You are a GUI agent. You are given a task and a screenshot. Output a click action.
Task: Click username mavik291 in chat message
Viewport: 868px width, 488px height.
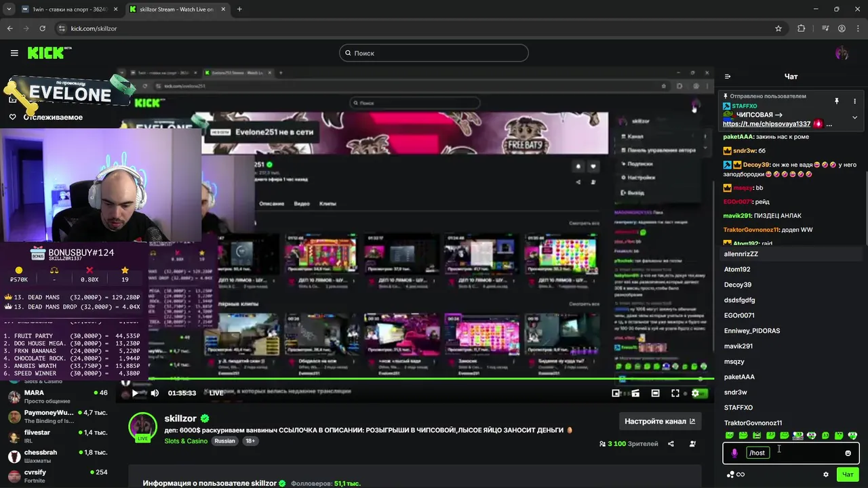(738, 216)
